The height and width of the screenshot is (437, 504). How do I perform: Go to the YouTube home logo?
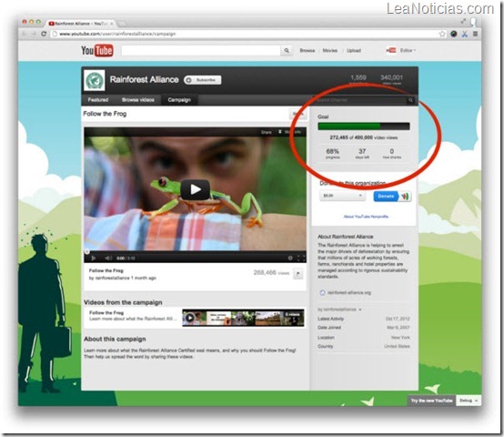(97, 50)
